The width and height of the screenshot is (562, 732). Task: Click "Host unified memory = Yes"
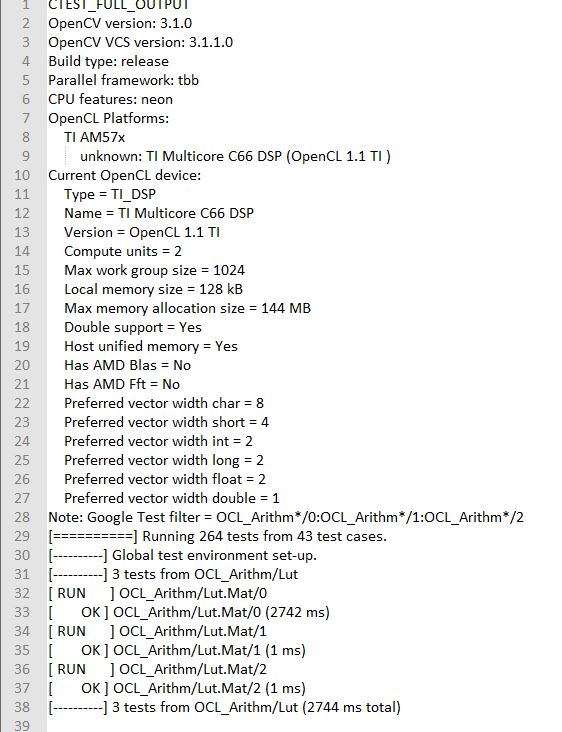(151, 346)
